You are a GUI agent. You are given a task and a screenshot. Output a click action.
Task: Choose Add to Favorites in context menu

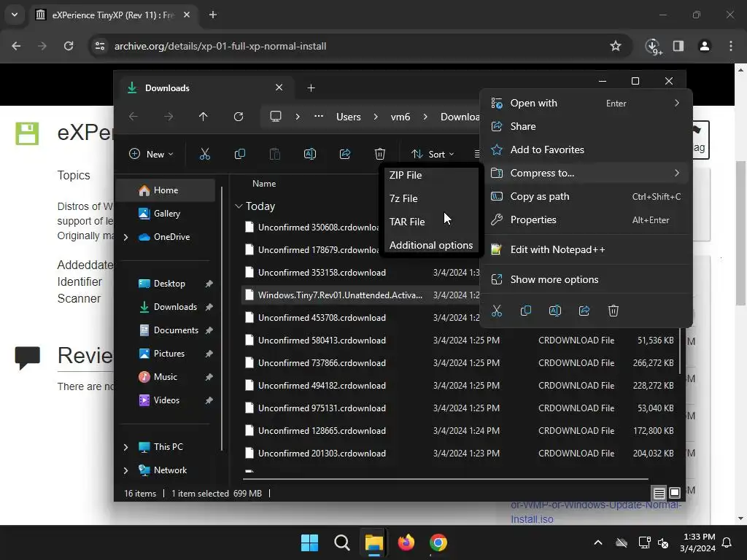tap(586, 149)
